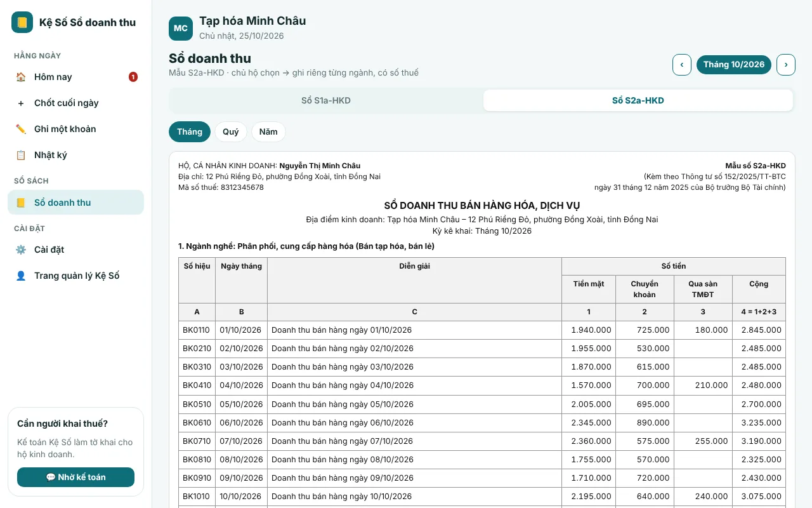The image size is (812, 508).
Task: Click the Diễn giải column header
Action: (x=415, y=280)
